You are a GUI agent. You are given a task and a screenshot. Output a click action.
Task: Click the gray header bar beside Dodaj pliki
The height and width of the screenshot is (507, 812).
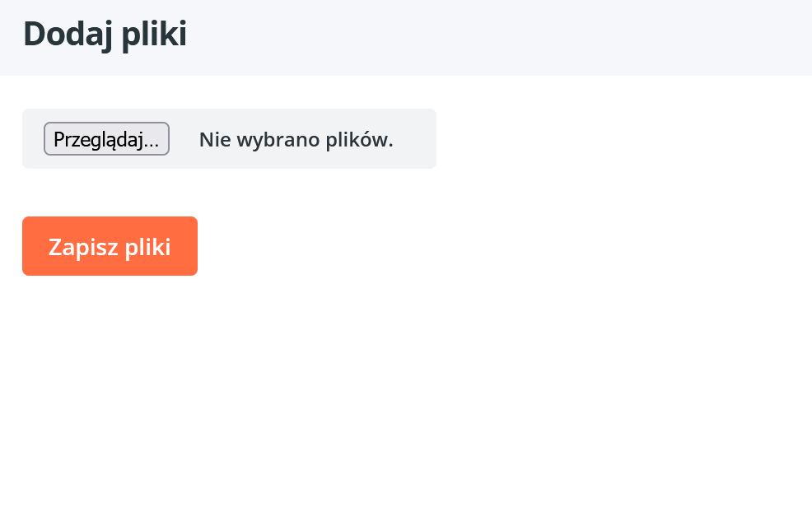pyautogui.click(x=494, y=37)
